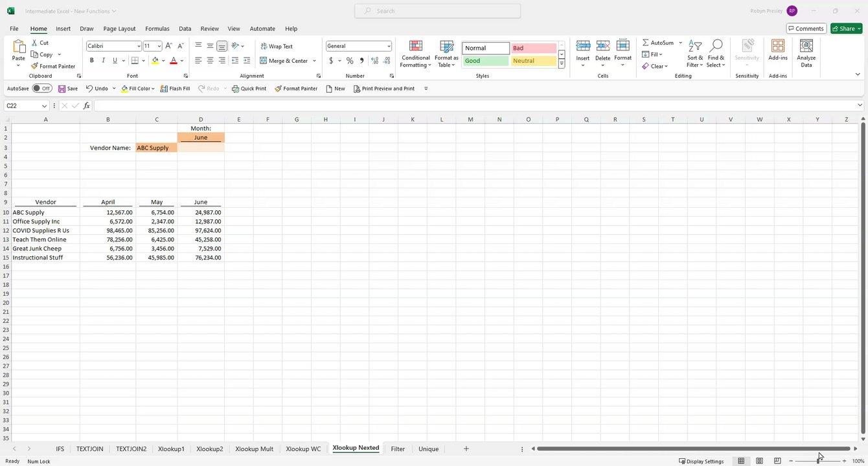Adjust the zoom slider in status bar
The width and height of the screenshot is (868, 466).
817,461
